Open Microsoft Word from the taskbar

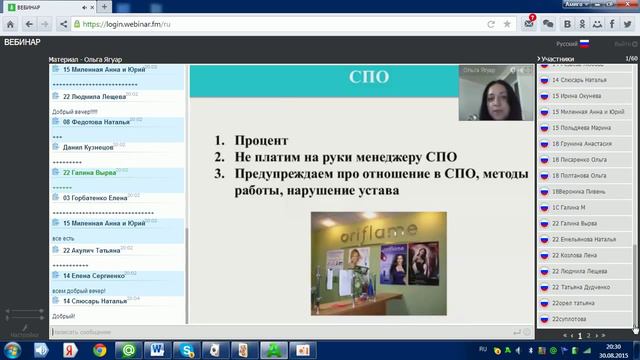tap(158, 351)
